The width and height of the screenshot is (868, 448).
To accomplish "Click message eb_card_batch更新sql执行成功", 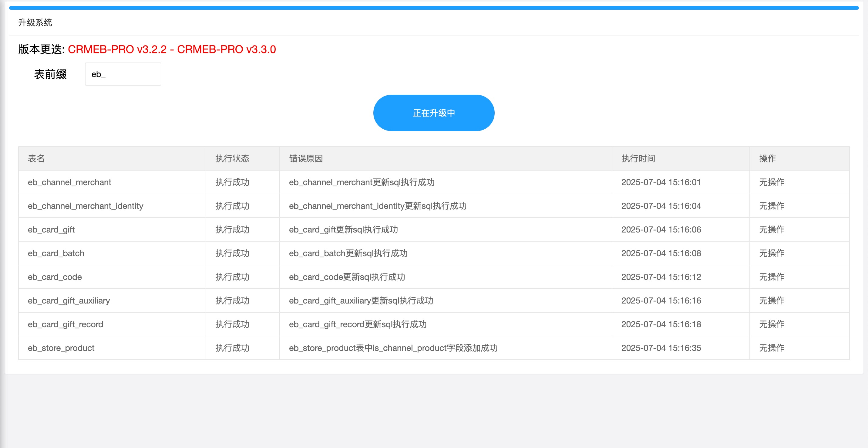I will (x=348, y=253).
